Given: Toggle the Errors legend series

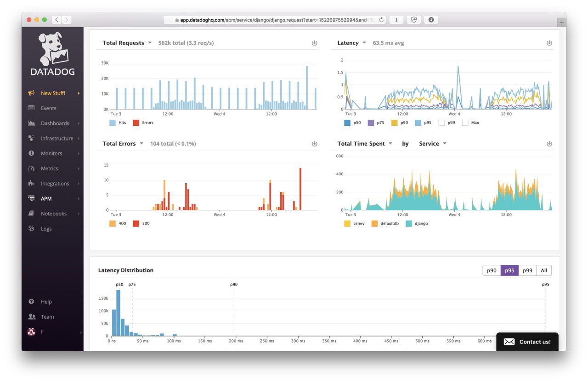Looking at the screenshot, I should 143,123.
